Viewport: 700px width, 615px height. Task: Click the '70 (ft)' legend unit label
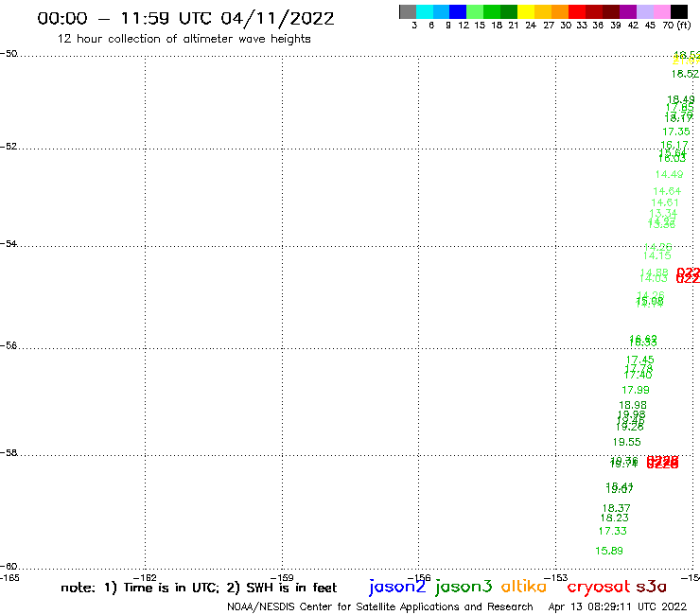676,26
